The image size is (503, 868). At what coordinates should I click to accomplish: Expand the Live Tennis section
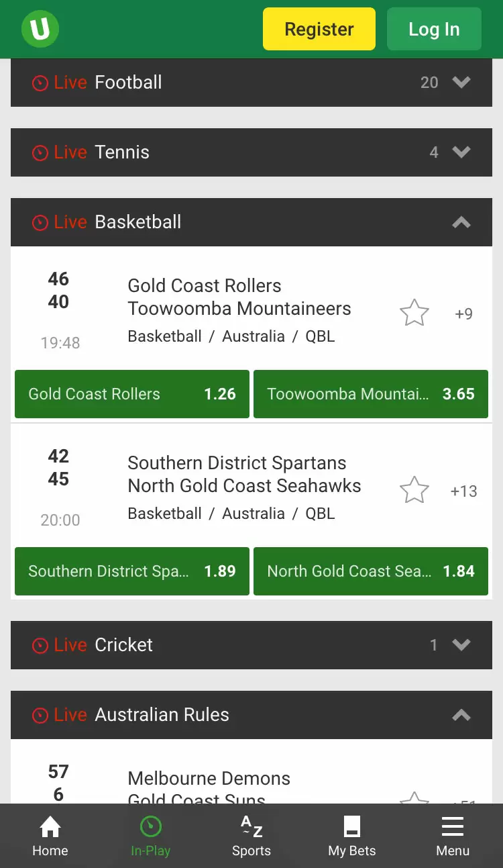(x=251, y=152)
